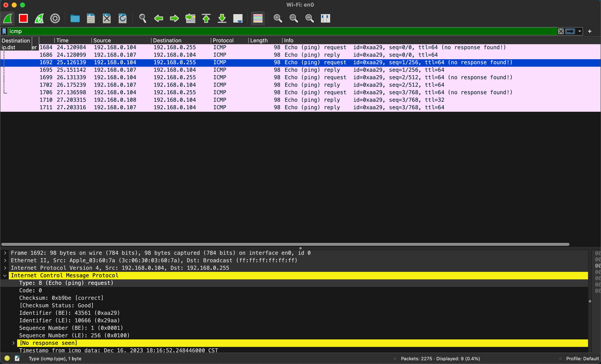Screen dimensions: 601x364
Task: Select Sequence Number (LE): 256 field
Action: click(x=294, y=335)
